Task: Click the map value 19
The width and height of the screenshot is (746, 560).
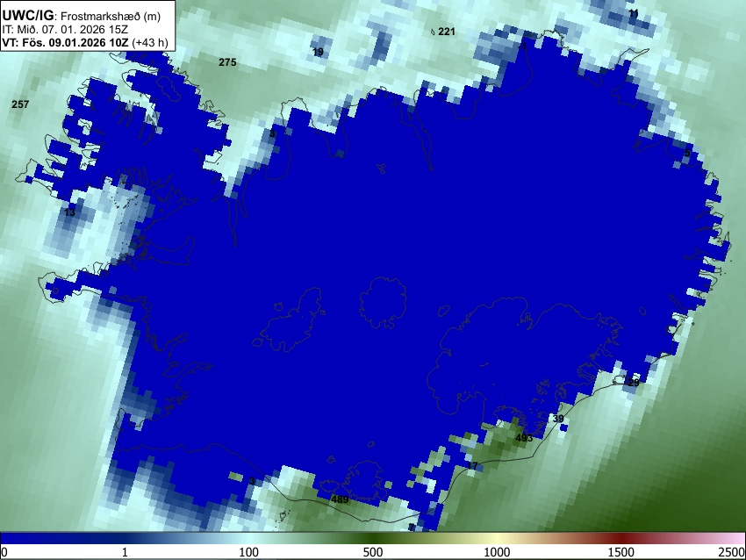Action: 319,52
